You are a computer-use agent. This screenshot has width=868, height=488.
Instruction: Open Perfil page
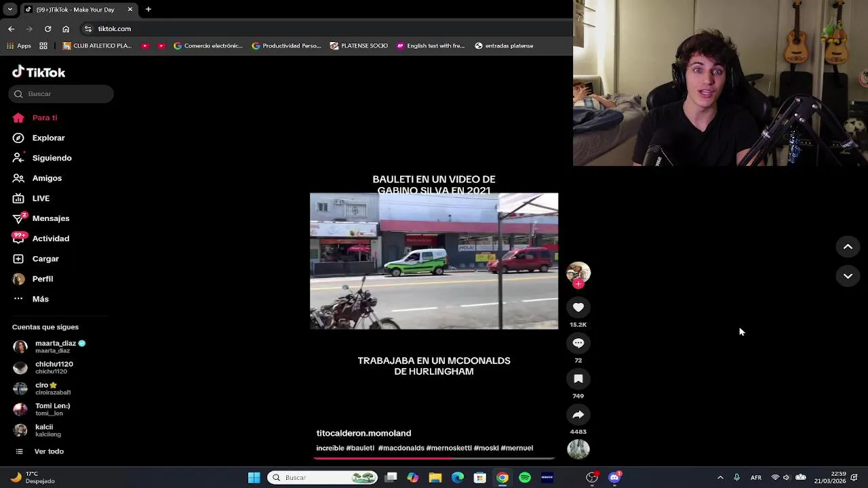pos(33,279)
